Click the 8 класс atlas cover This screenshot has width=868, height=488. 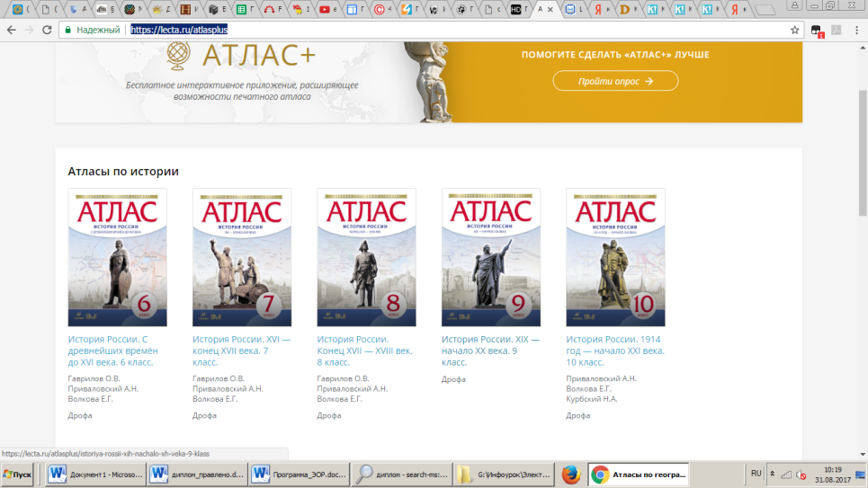pyautogui.click(x=366, y=257)
